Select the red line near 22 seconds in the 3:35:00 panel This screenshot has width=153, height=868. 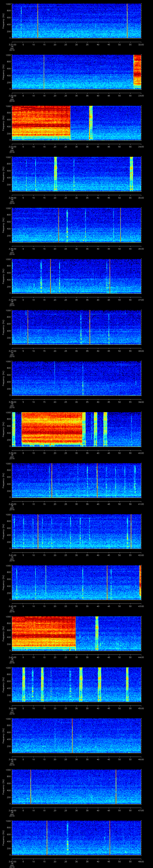pos(59,225)
